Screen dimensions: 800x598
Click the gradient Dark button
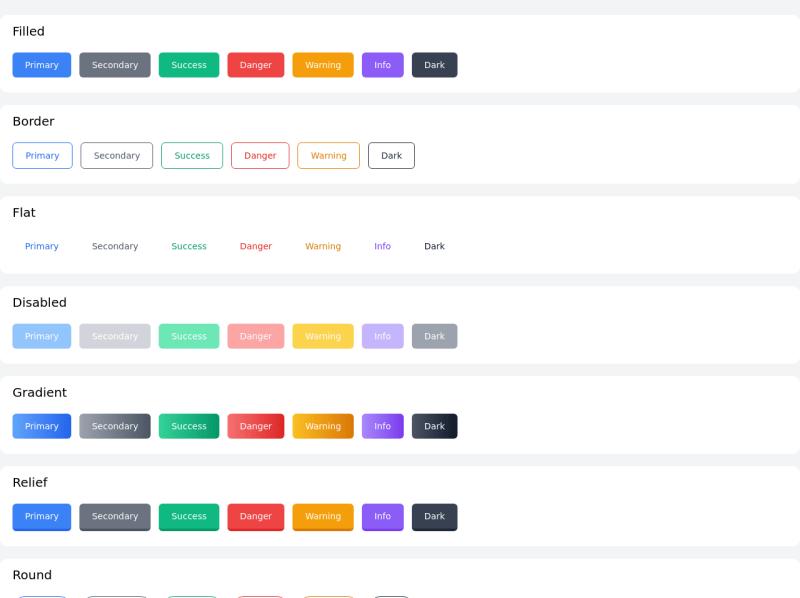pos(434,425)
